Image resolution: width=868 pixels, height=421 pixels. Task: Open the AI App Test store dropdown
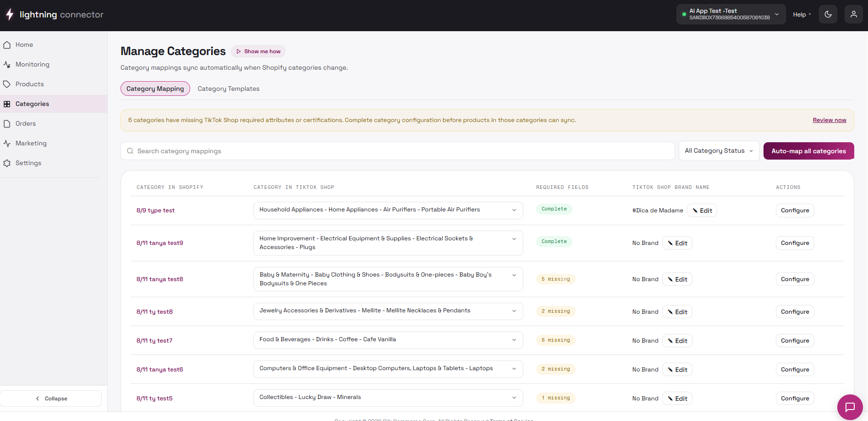[731, 14]
